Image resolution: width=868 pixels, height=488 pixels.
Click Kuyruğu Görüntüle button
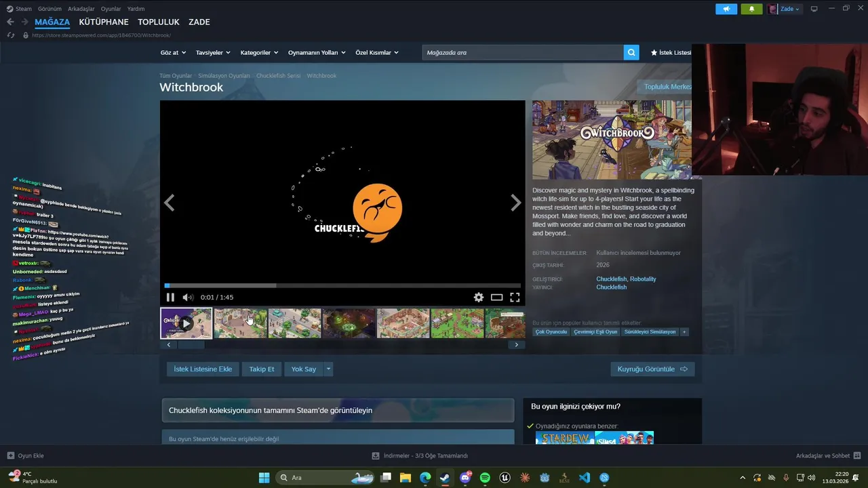coord(652,369)
